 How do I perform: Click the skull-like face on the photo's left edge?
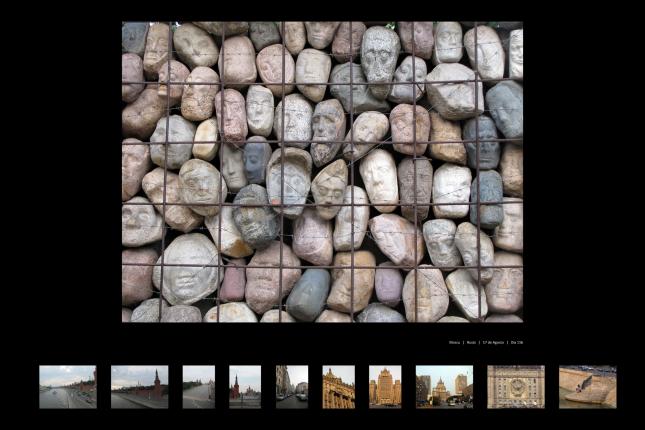point(138,220)
